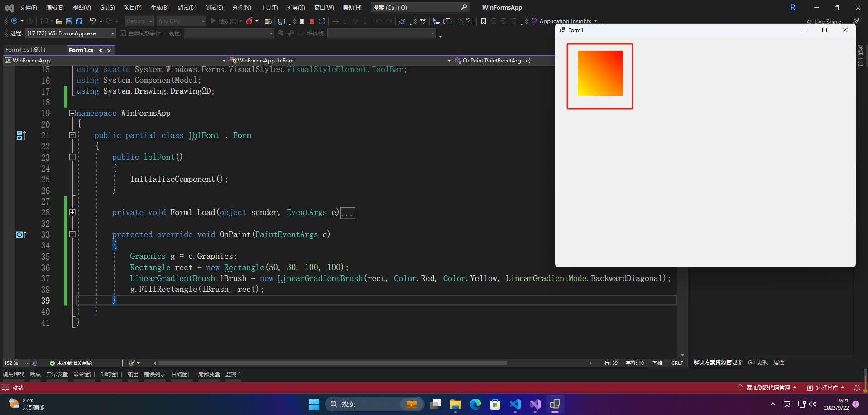
Task: Click the Continue (继续) debug button
Action: click(x=224, y=21)
